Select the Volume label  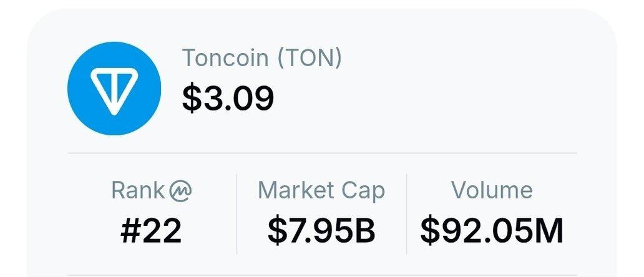(492, 190)
